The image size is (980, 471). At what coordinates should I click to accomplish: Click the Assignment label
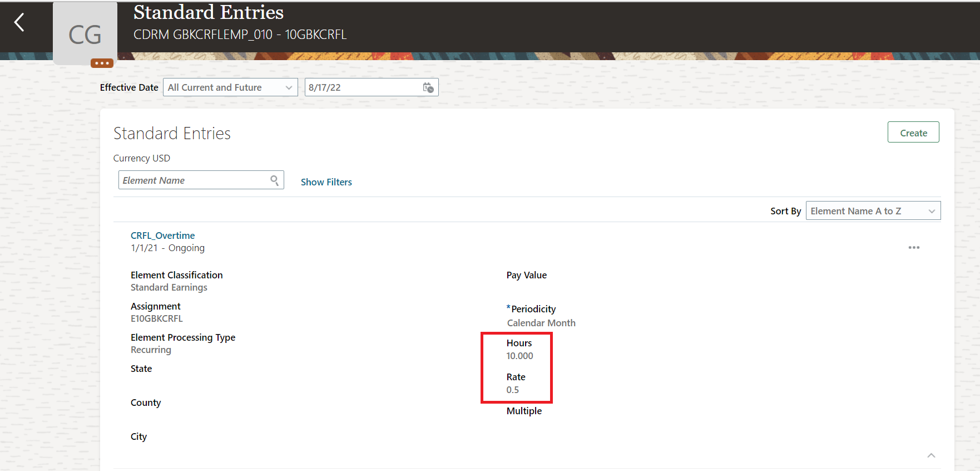pyautogui.click(x=156, y=306)
